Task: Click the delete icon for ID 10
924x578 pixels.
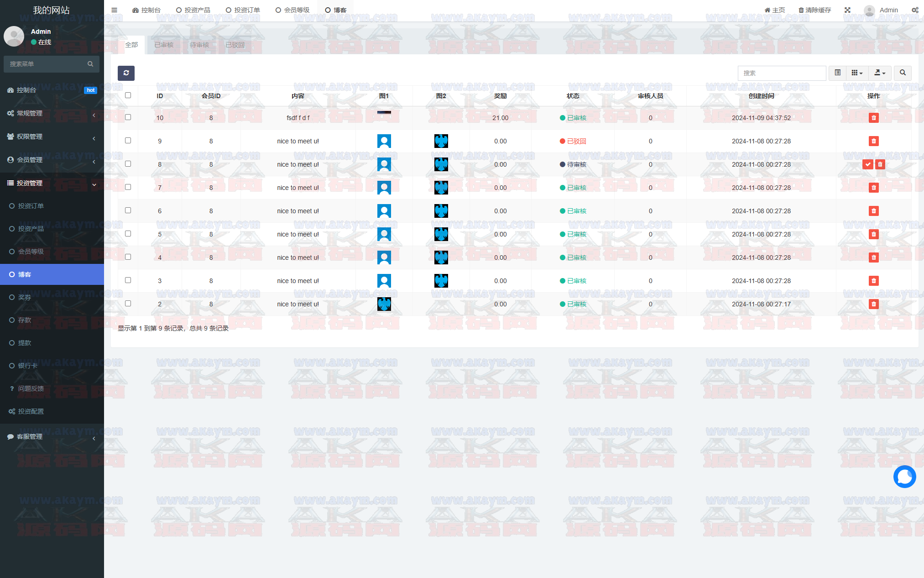Action: (x=873, y=118)
